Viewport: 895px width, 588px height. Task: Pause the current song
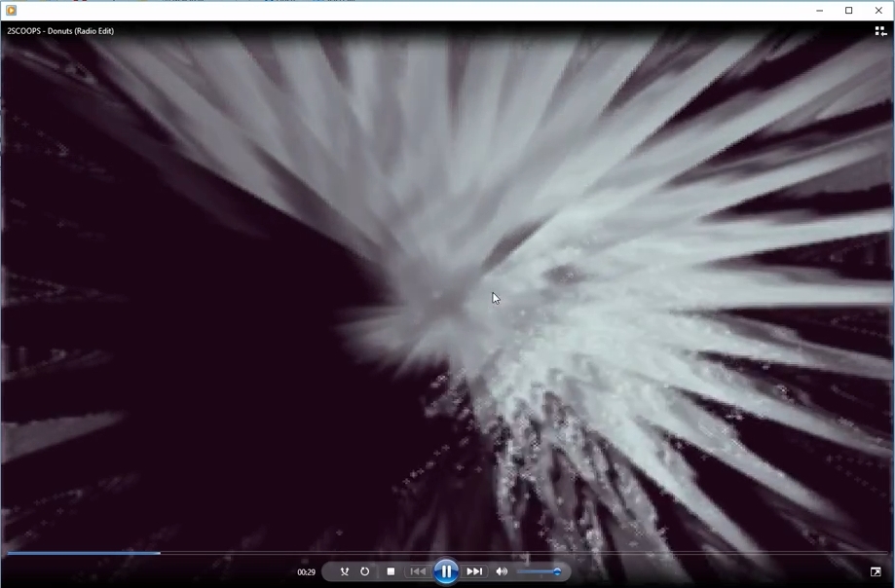(x=446, y=571)
